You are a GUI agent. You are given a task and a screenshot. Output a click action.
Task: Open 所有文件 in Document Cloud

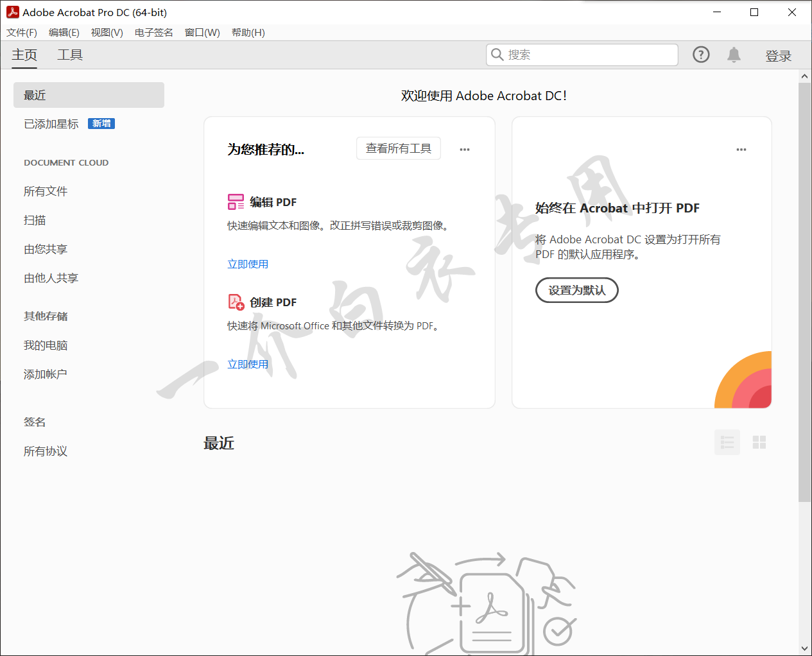(x=46, y=191)
